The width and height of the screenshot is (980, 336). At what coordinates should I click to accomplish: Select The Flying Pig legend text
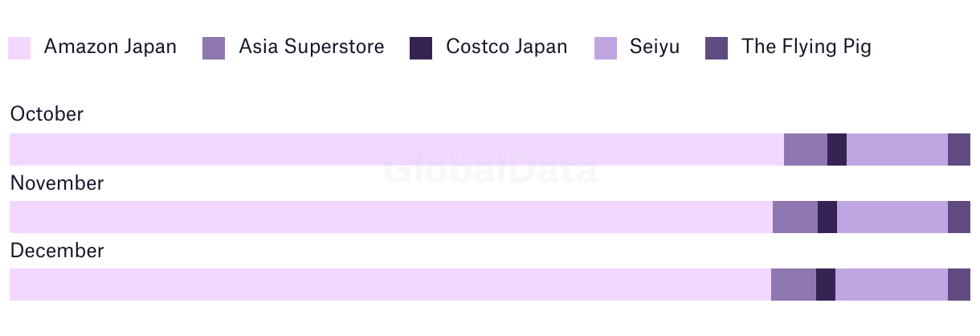[x=806, y=47]
